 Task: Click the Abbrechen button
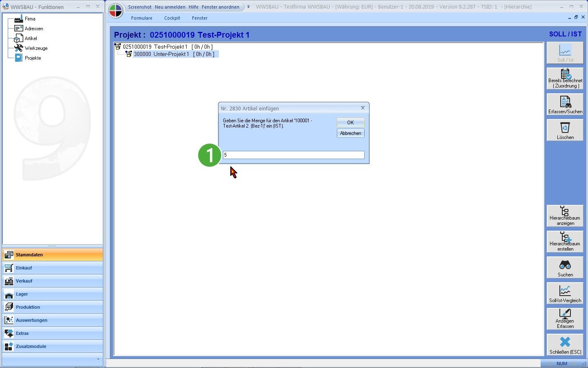coord(350,133)
